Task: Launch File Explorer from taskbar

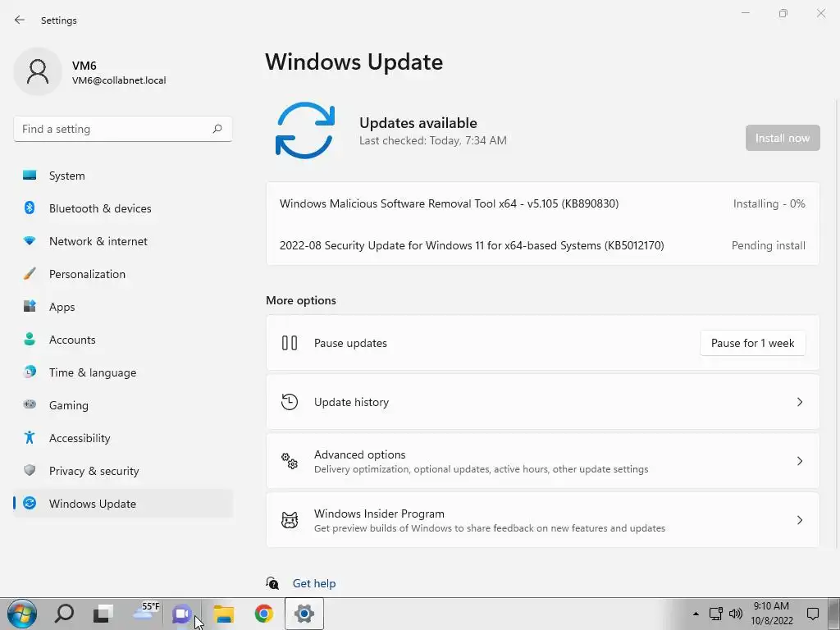Action: (224, 614)
